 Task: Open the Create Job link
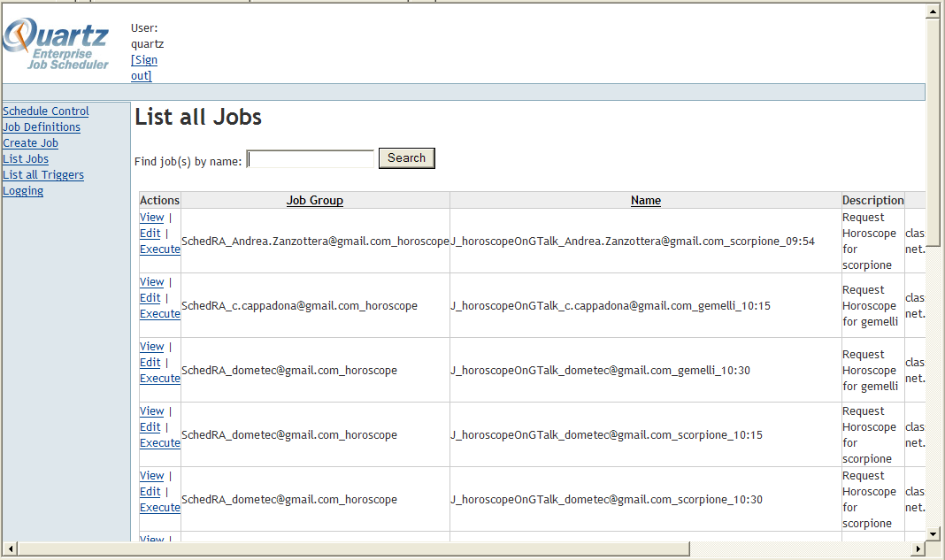point(30,143)
